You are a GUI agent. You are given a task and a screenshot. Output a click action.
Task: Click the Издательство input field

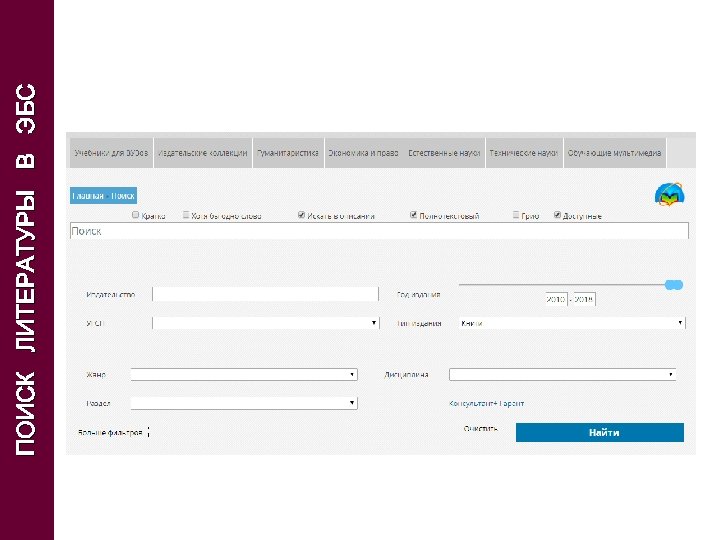click(265, 294)
